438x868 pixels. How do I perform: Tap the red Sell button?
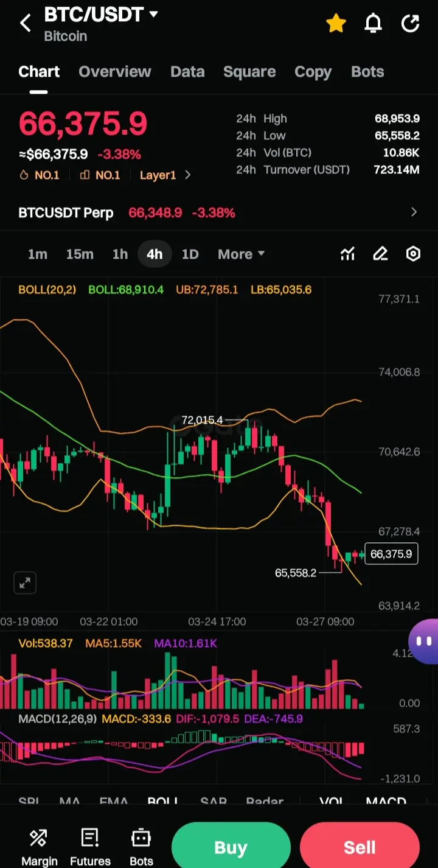(360, 846)
